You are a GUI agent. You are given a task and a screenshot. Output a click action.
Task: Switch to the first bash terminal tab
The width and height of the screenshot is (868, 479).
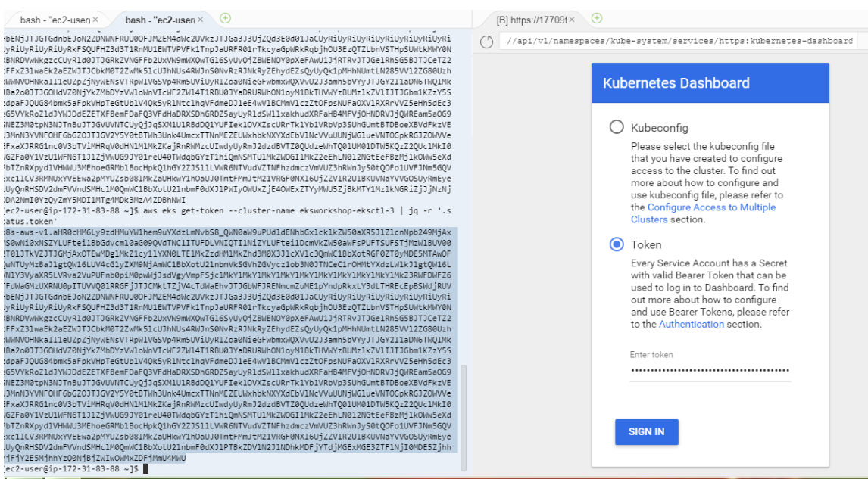(x=45, y=19)
